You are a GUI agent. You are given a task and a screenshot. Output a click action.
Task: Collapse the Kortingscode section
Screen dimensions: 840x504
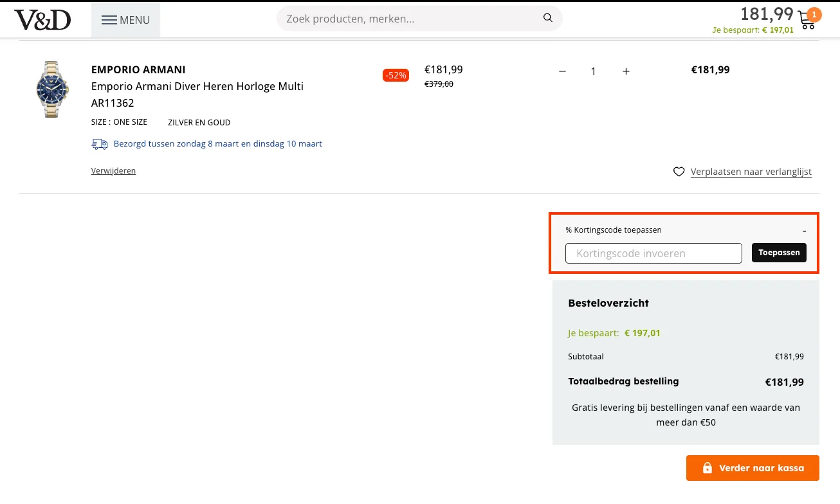[804, 230]
